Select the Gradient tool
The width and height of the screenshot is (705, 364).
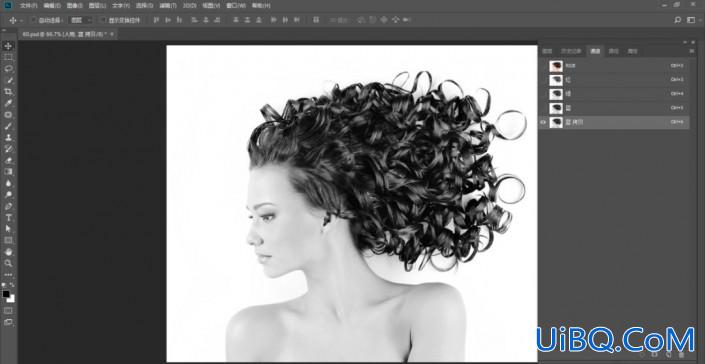tap(9, 172)
